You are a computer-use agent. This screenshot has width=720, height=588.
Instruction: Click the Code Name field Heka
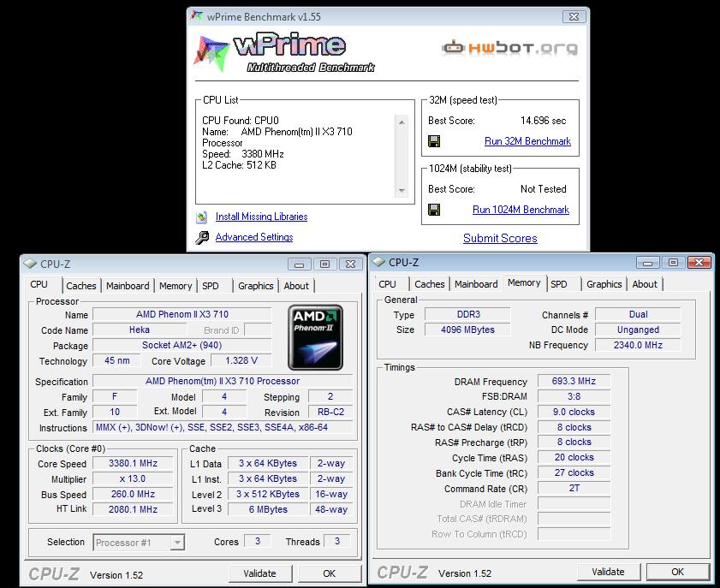click(140, 330)
